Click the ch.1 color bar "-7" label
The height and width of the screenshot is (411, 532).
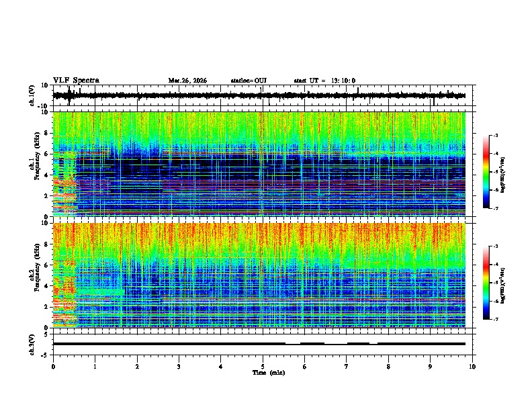pyautogui.click(x=495, y=208)
